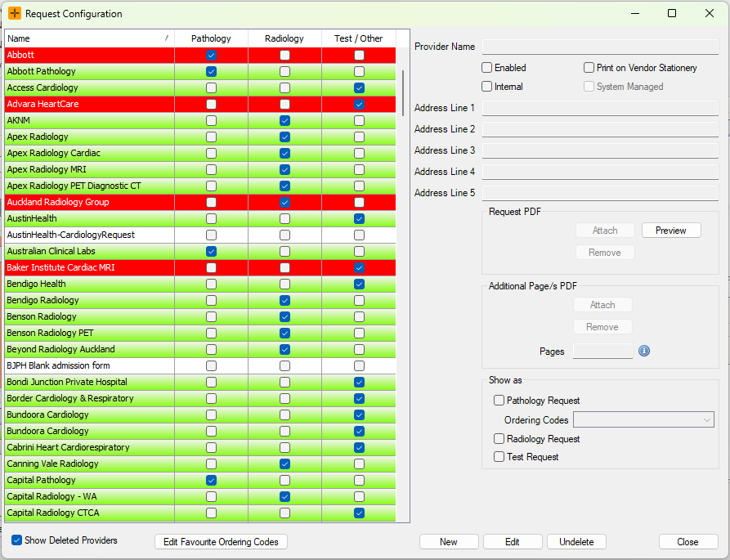Image resolution: width=730 pixels, height=560 pixels.
Task: Click the Edit button
Action: pos(513,542)
